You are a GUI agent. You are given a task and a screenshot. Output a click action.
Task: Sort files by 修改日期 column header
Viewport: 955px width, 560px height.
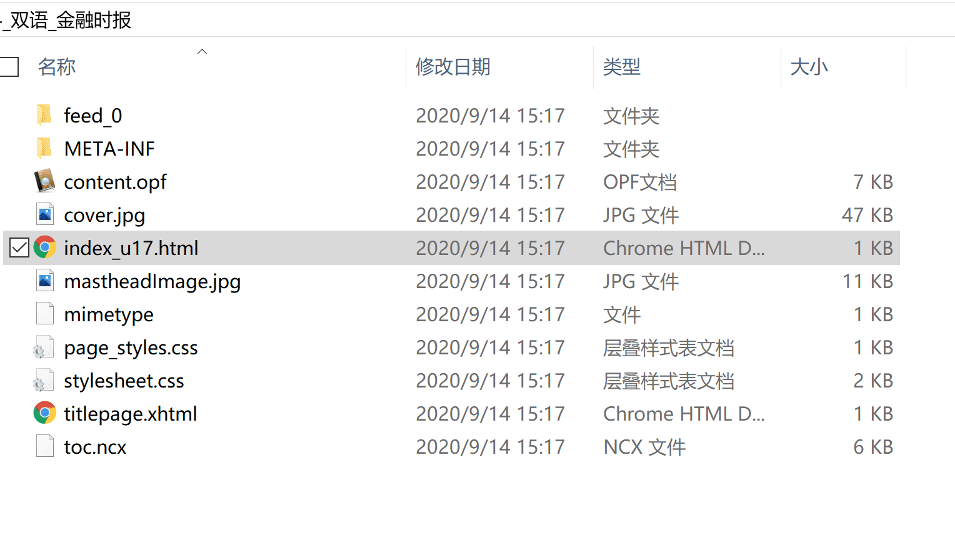(x=453, y=67)
